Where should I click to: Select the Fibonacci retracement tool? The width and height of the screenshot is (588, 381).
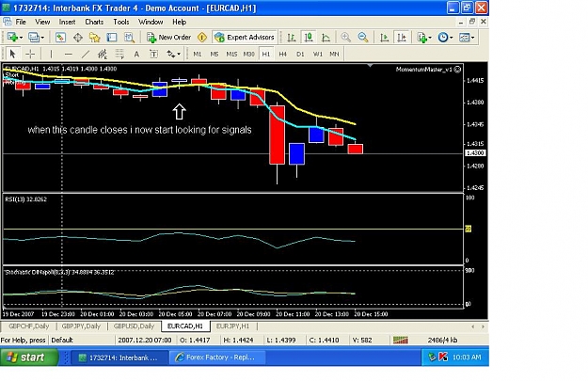[119, 54]
